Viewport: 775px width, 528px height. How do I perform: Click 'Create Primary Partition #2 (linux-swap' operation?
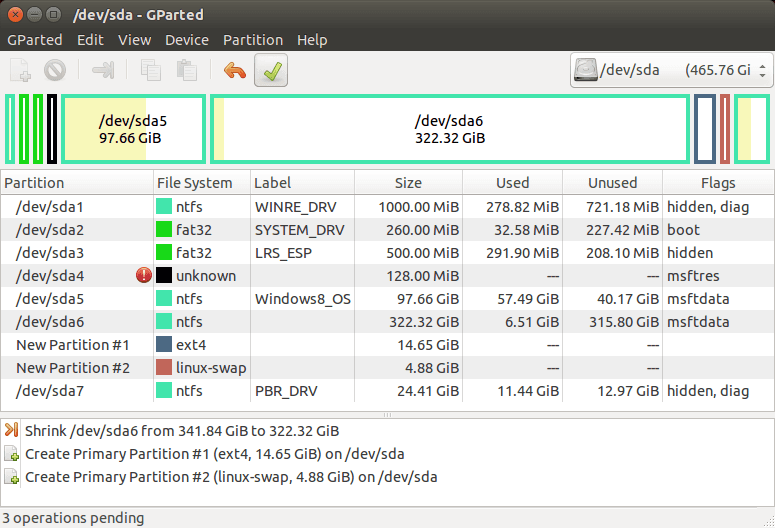(x=231, y=477)
